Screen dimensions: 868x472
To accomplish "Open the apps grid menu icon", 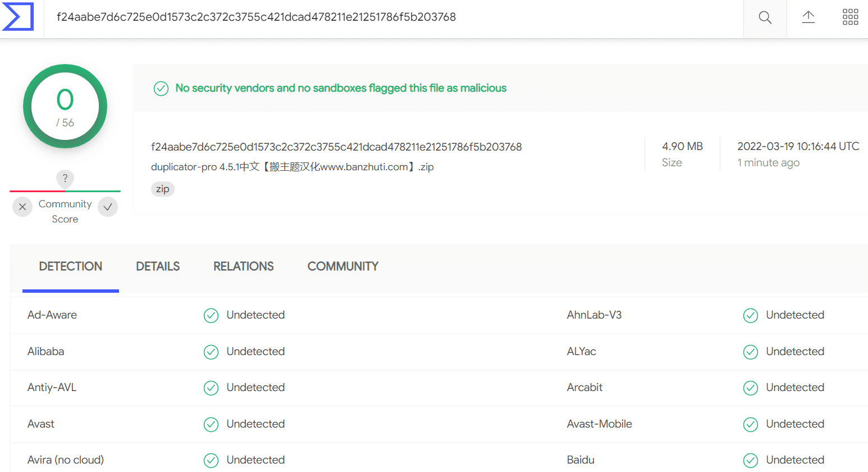I will 851,17.
